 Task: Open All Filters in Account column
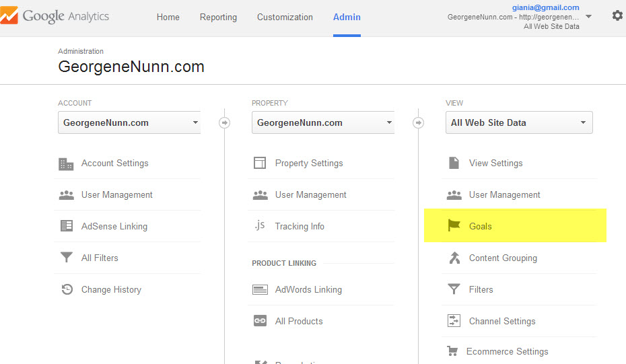tap(100, 258)
